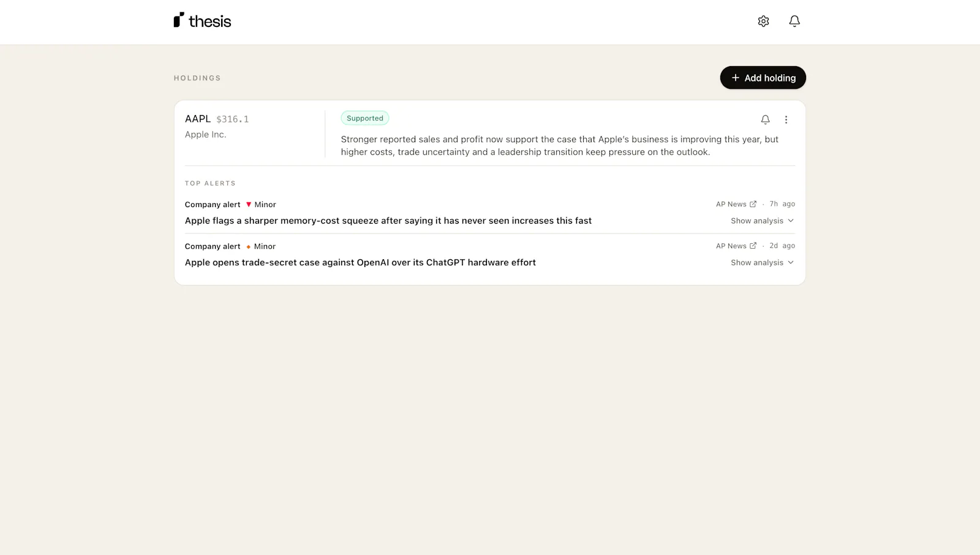Click the orange diamond Minor severity marker

[x=249, y=246]
